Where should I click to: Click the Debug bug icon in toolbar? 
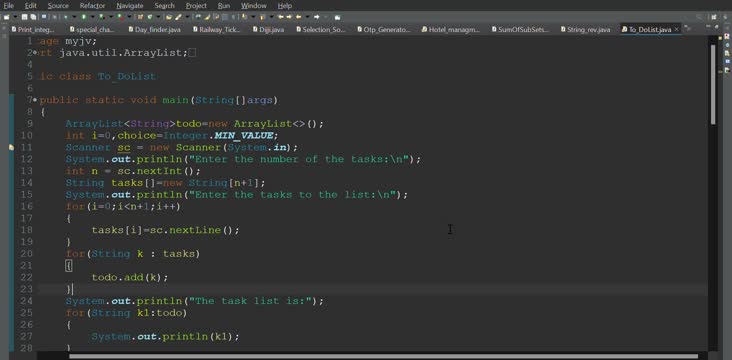[65, 17]
